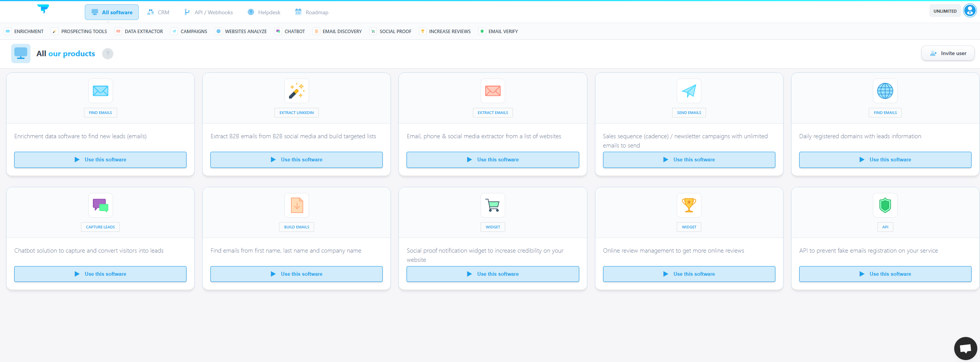Click the magic wand Extract LinkedIn icon
Screen dimensions: 980x362
(x=297, y=91)
